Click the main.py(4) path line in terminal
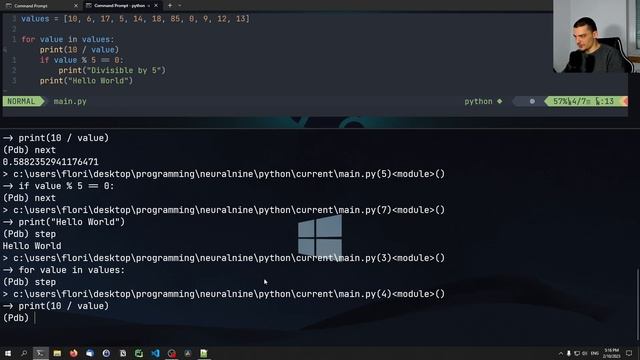 point(224,294)
